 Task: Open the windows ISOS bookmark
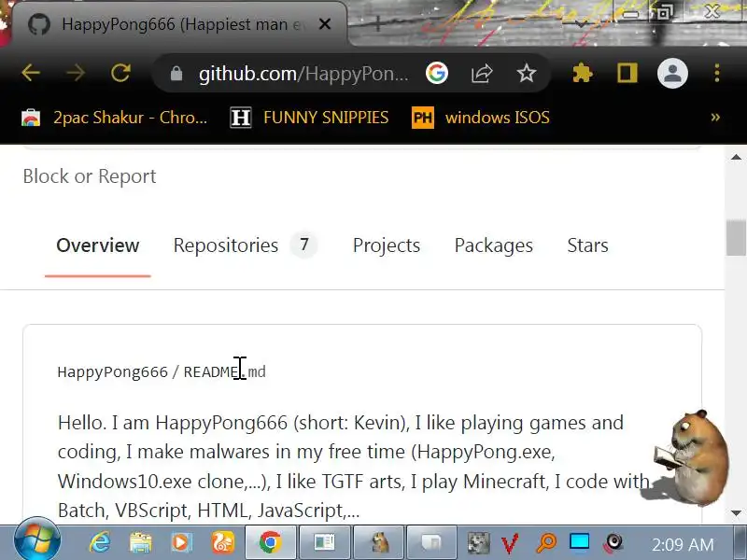(481, 118)
